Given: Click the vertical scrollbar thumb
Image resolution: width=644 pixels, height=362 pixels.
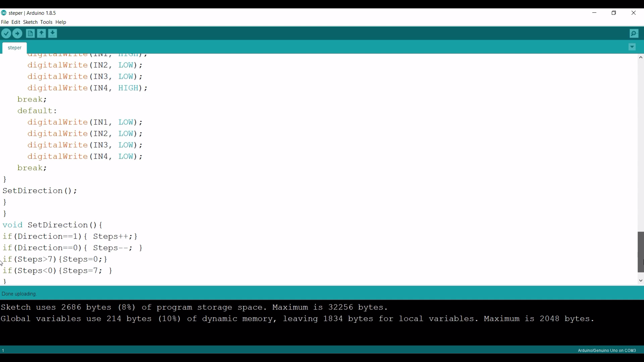Looking at the screenshot, I should [x=641, y=252].
